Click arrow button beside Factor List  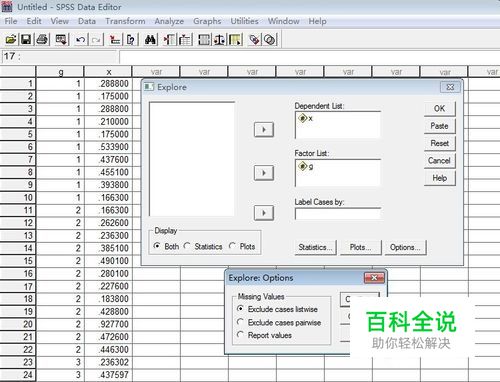click(264, 173)
